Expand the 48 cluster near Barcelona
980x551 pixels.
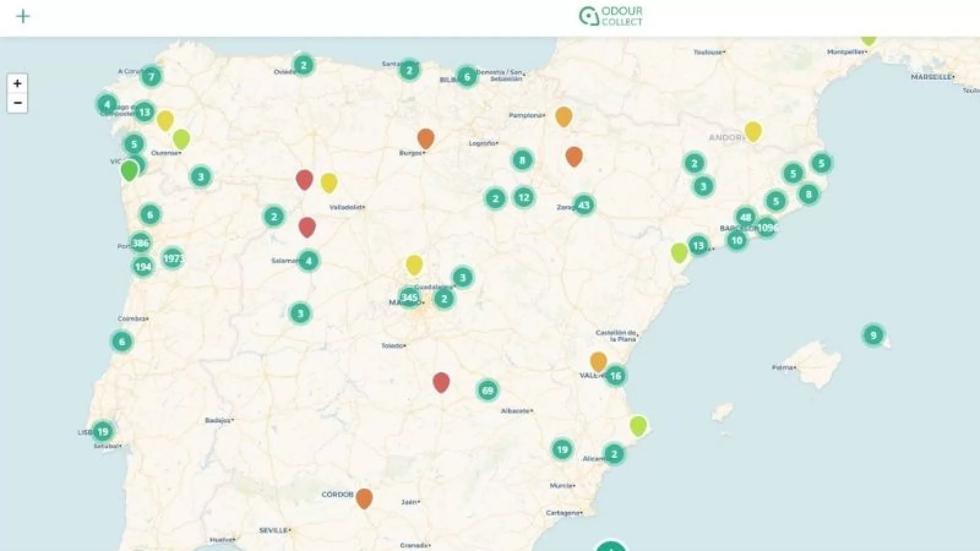tap(745, 217)
